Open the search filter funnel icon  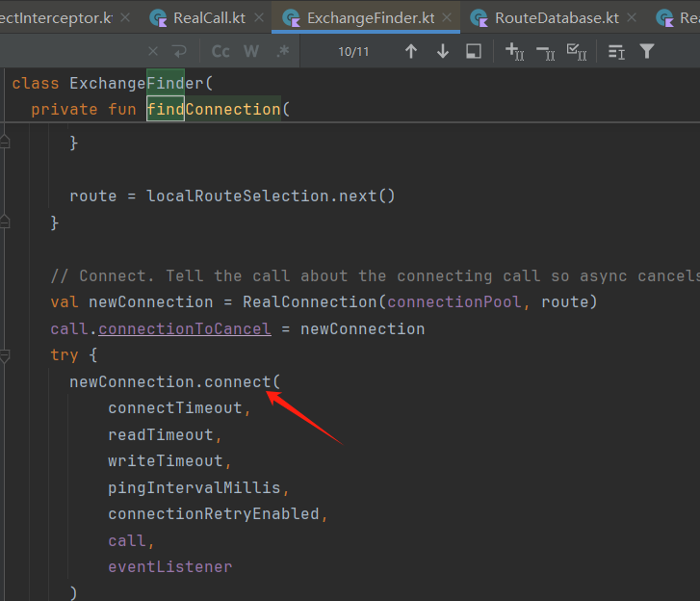coord(647,51)
